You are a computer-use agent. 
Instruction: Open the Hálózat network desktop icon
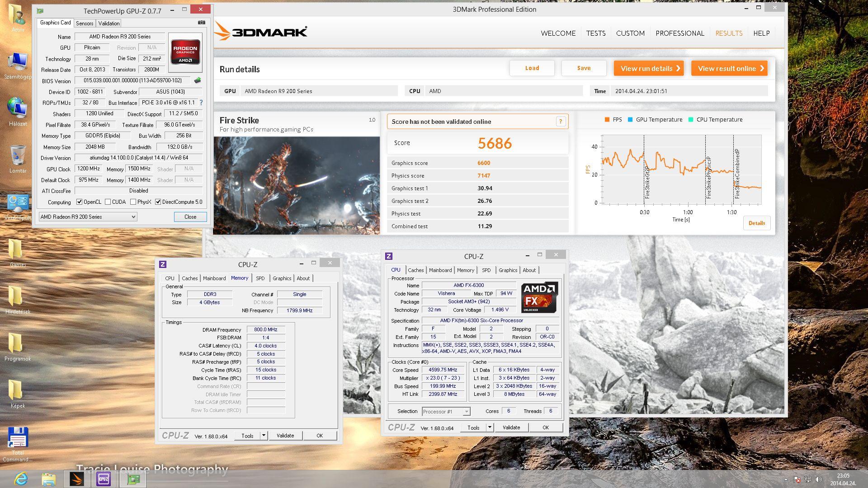[18, 112]
